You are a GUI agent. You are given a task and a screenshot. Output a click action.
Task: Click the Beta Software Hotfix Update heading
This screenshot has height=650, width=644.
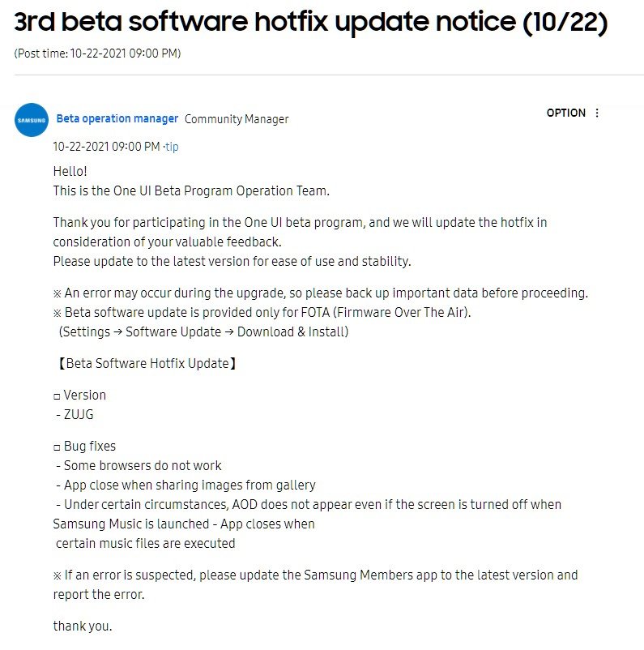pos(147,364)
